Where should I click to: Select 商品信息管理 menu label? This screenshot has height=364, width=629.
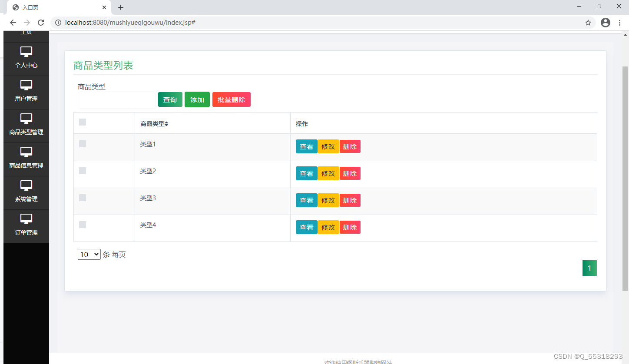tap(26, 165)
